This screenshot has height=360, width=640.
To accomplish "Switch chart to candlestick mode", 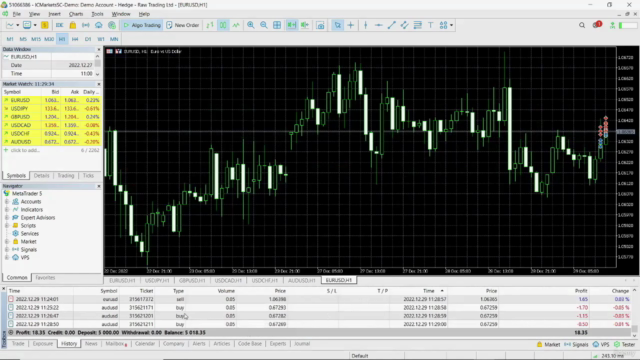I will pos(223,25).
